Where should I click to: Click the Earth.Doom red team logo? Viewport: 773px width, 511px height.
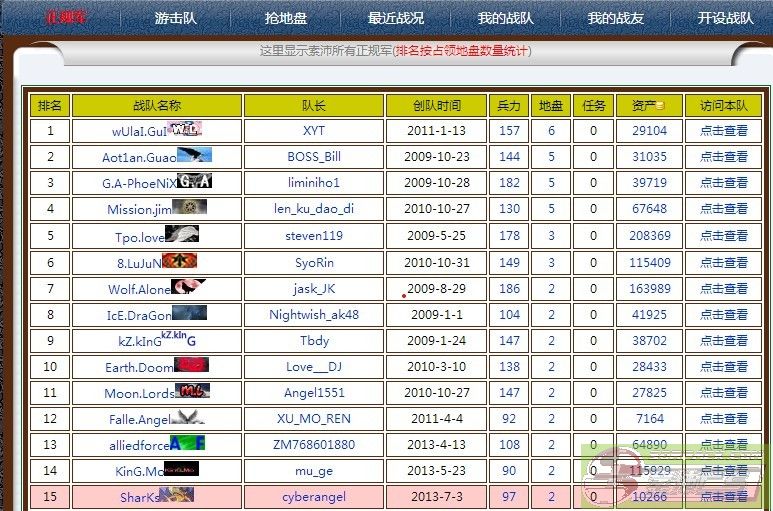point(191,365)
